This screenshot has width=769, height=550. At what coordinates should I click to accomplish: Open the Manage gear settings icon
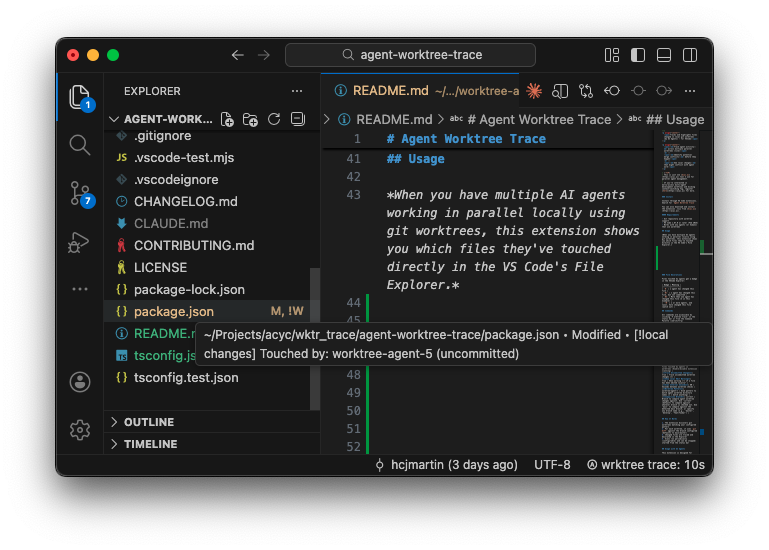80,430
